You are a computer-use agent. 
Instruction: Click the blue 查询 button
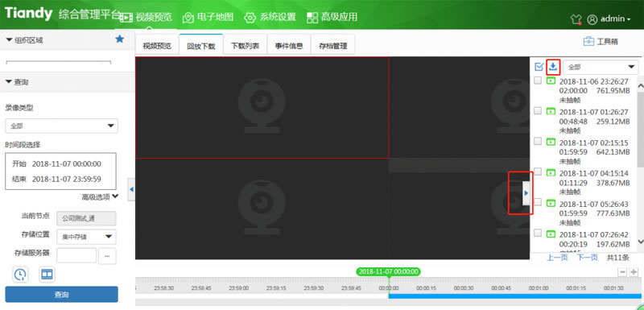point(62,295)
